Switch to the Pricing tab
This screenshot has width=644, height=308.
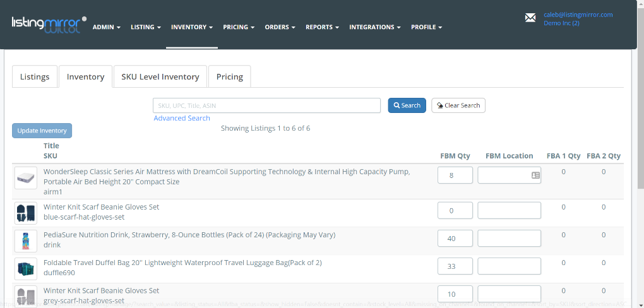coord(229,77)
